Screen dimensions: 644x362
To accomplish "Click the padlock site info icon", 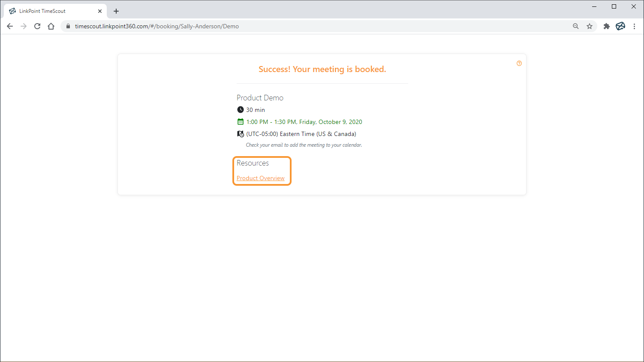I will pos(68,26).
